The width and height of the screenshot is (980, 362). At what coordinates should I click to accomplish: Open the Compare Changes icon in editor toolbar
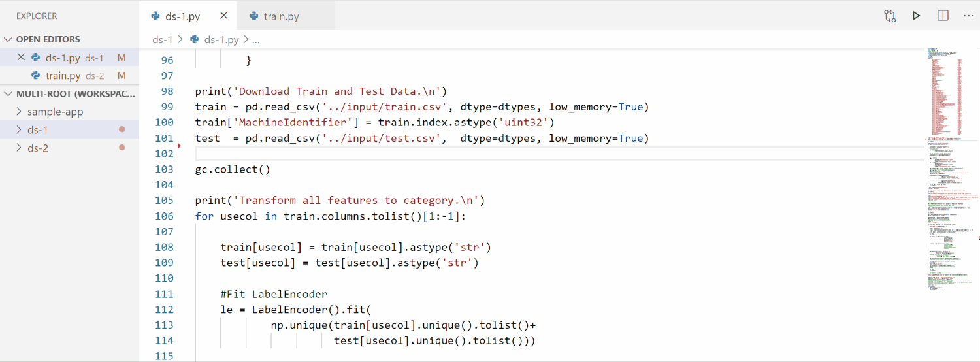(x=890, y=16)
